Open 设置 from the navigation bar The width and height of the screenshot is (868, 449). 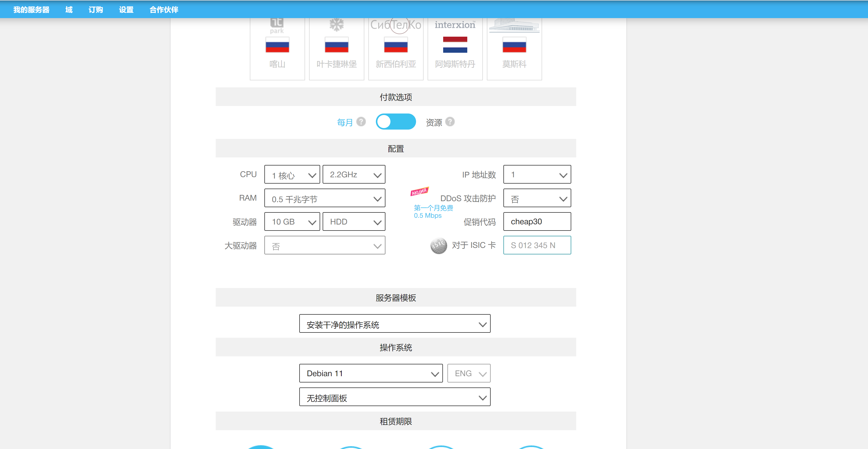pos(126,10)
